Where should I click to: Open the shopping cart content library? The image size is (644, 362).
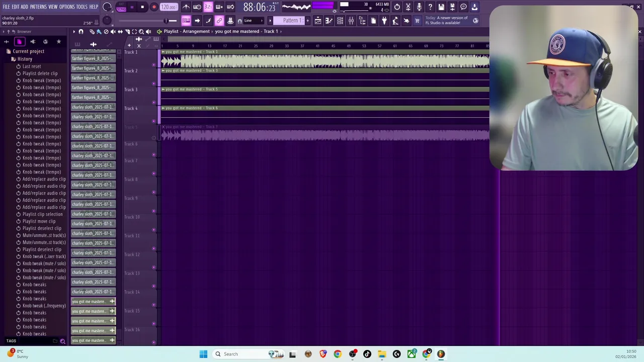tap(417, 21)
